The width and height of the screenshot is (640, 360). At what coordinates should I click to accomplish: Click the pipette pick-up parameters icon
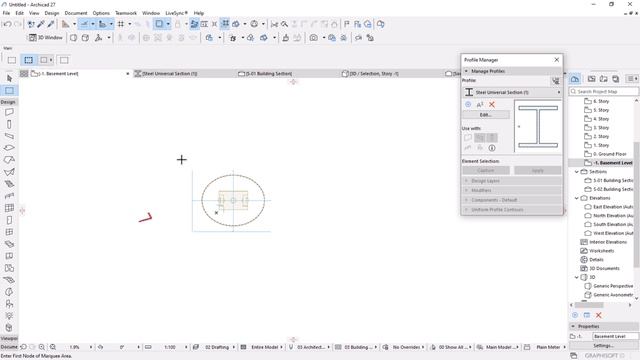coord(41,24)
